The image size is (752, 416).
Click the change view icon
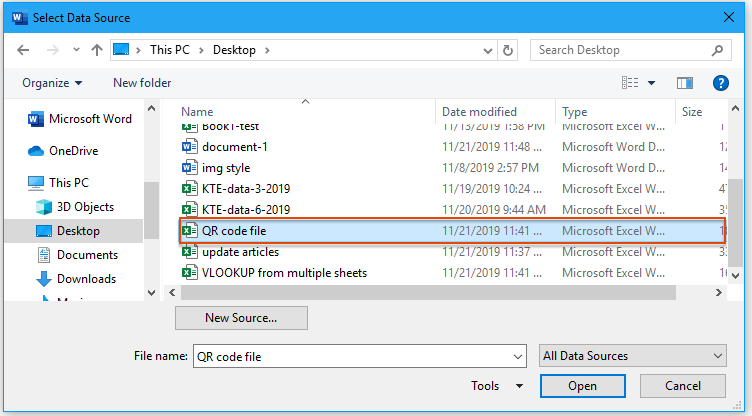pyautogui.click(x=630, y=83)
